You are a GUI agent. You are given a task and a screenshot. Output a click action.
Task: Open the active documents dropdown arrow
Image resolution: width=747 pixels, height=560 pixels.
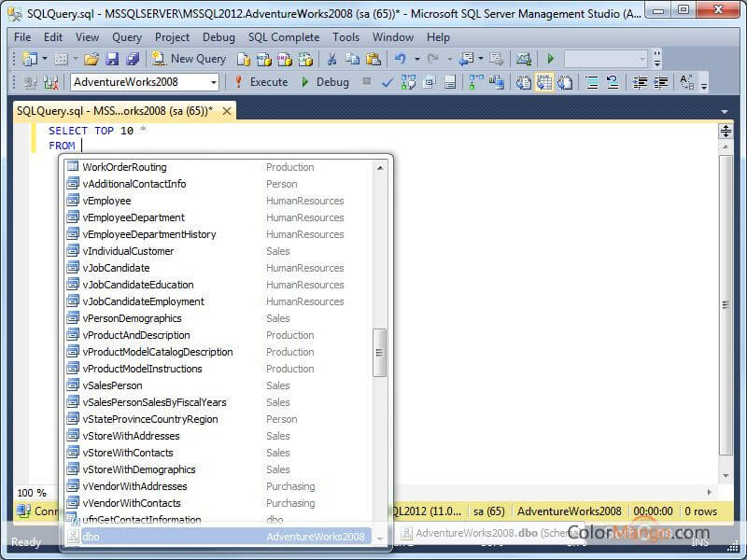click(x=725, y=111)
